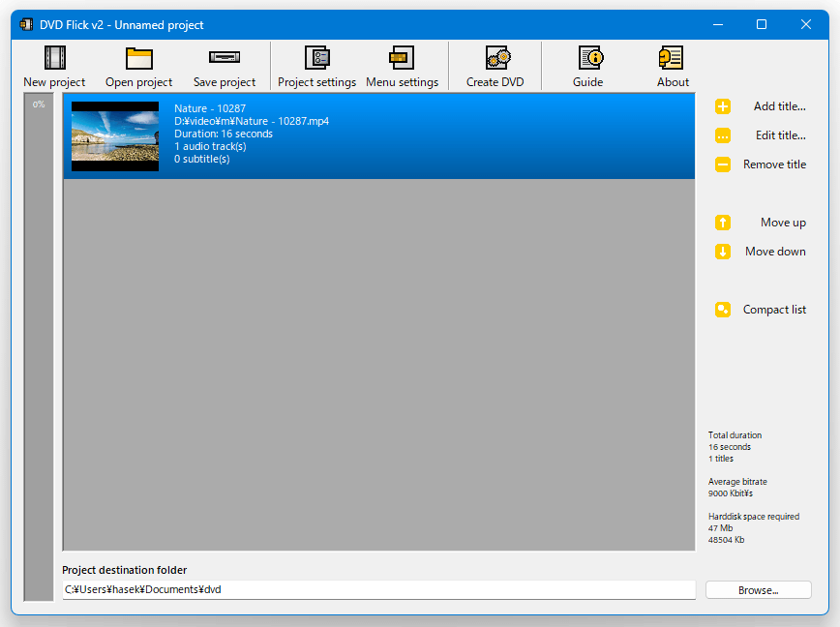Click the 9000 Kbit¥s bitrate value
This screenshot has width=840, height=627.
tap(731, 493)
